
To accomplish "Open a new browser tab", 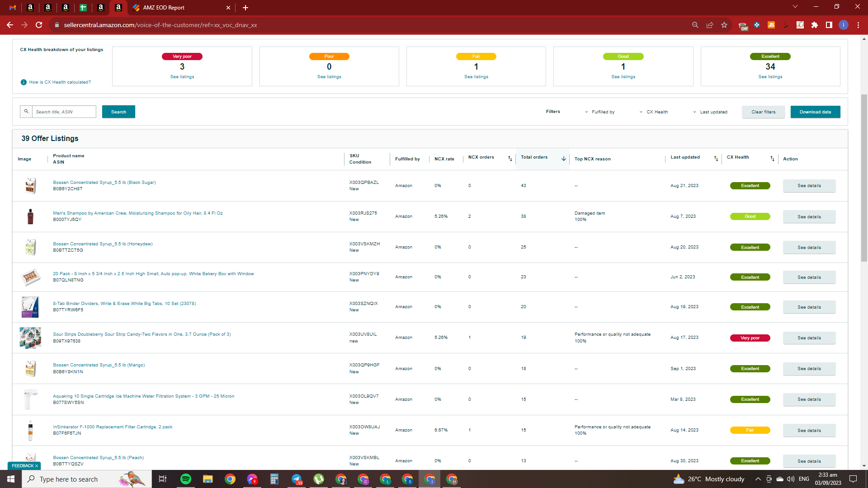I will (x=245, y=8).
